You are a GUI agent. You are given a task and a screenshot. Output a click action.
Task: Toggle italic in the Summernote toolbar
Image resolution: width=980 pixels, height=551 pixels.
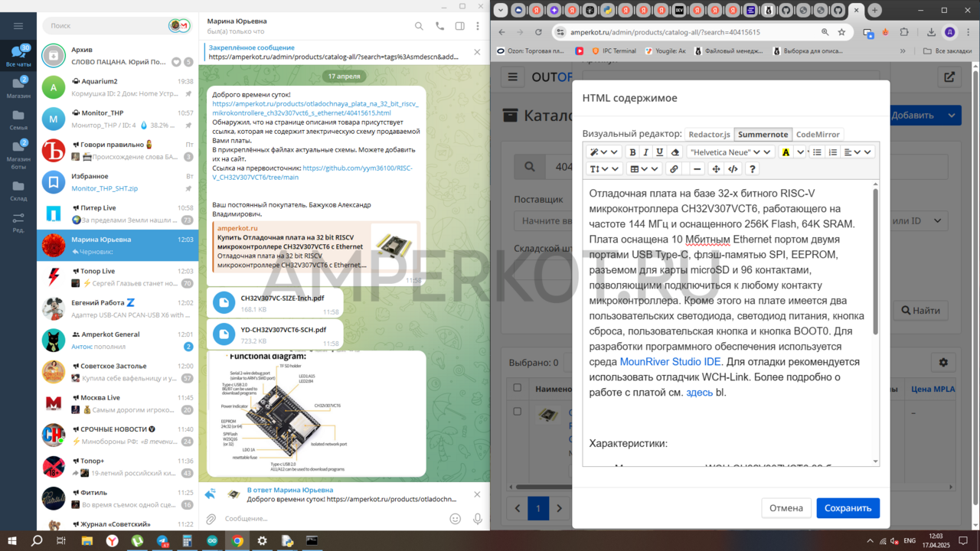coord(646,152)
